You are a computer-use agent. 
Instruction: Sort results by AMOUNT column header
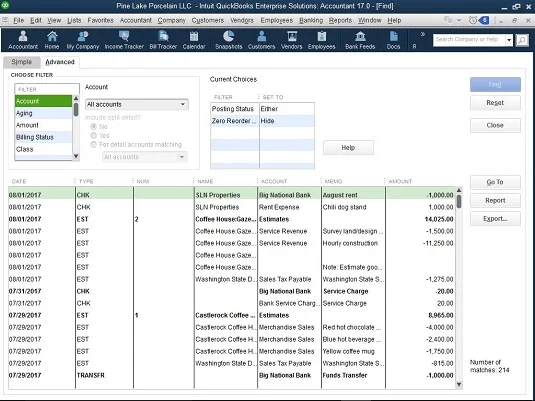coord(400,181)
